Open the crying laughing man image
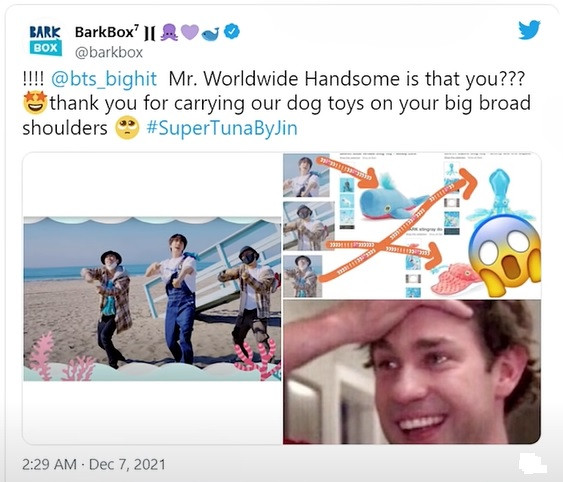This screenshot has width=563, height=482. pyautogui.click(x=412, y=372)
